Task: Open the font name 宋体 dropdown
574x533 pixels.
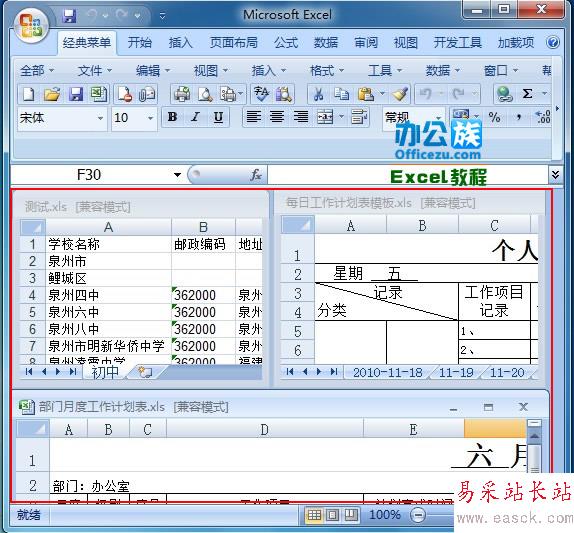Action: [100, 118]
